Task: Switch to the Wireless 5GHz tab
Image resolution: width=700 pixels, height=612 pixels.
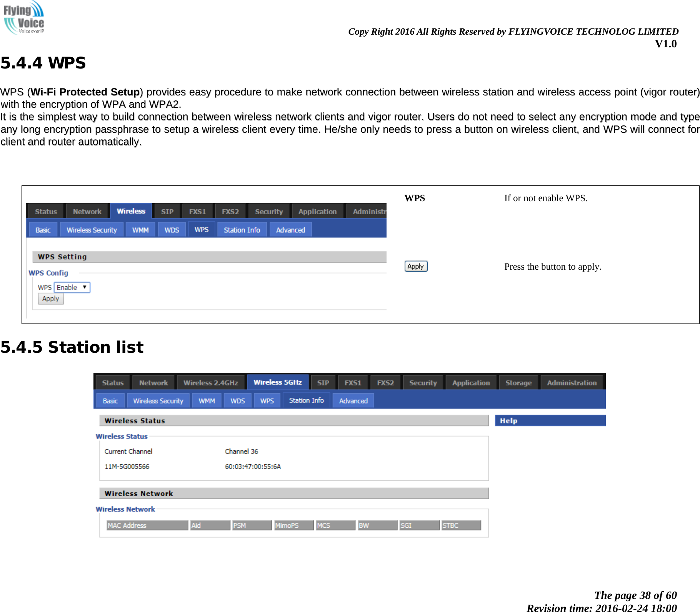Action: click(278, 382)
